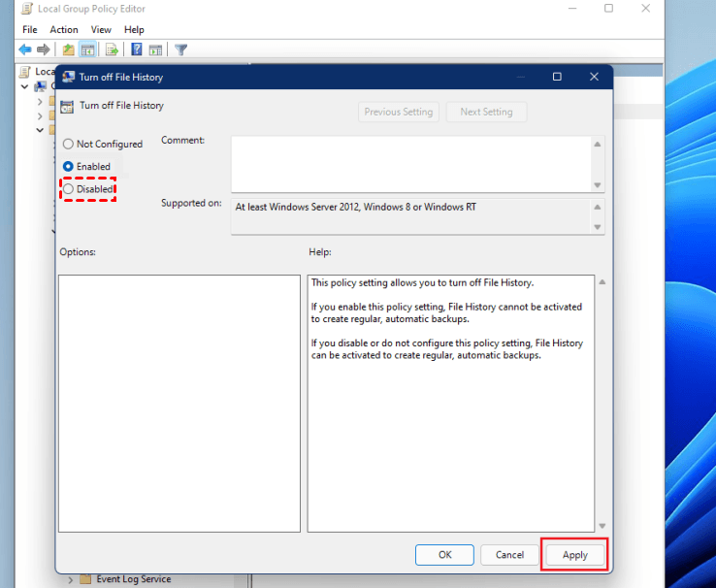
Task: Click the Up one level folder icon
Action: [69, 49]
